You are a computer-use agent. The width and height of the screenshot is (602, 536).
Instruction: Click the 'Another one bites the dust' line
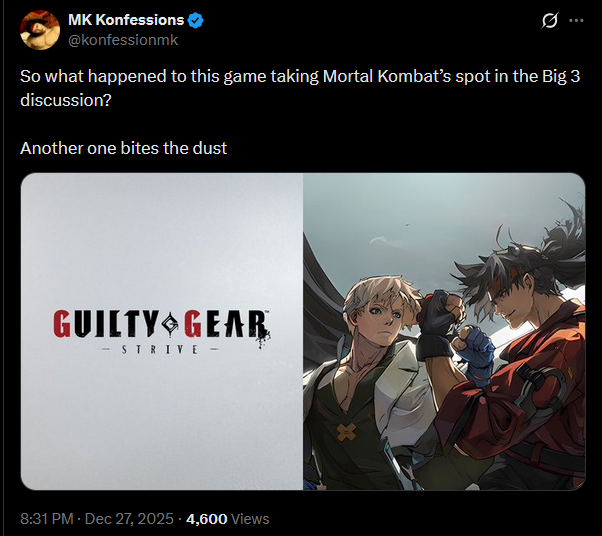123,148
